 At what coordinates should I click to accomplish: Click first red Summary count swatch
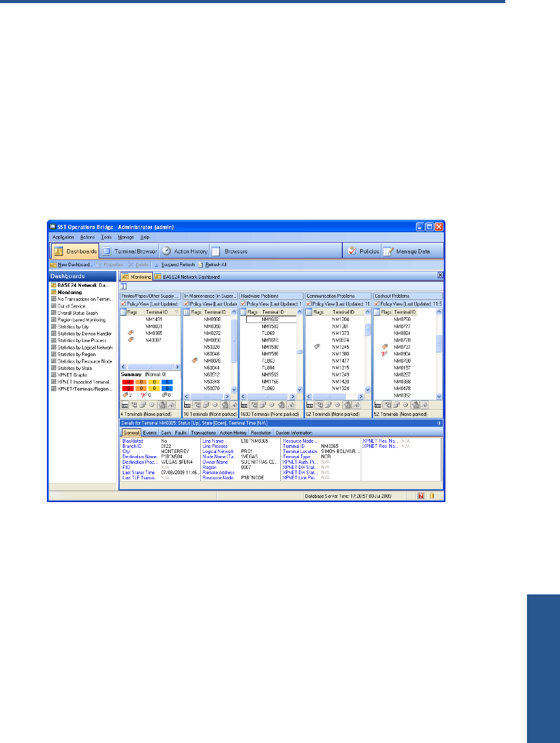[127, 382]
